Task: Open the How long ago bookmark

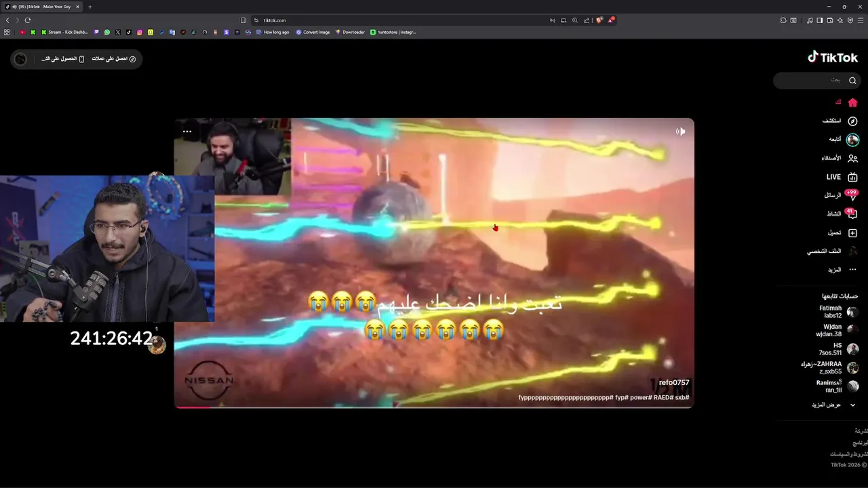Action: click(x=273, y=32)
